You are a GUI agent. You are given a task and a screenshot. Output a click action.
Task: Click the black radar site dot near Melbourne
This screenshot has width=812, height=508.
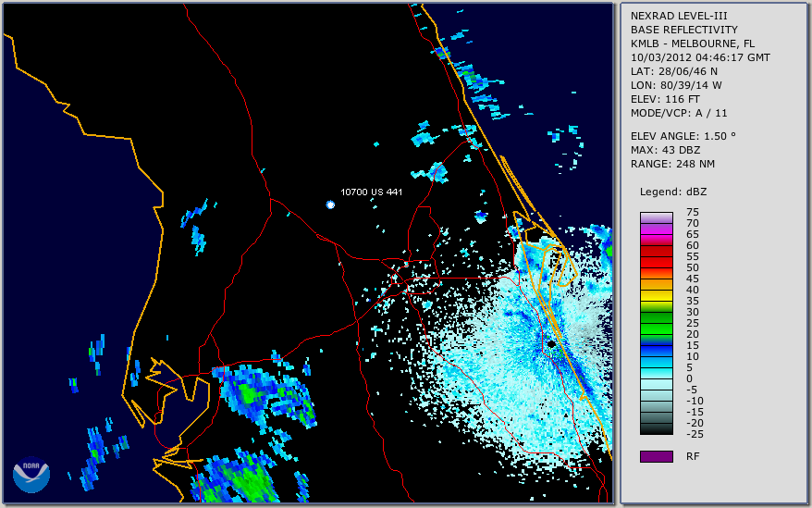pos(551,343)
